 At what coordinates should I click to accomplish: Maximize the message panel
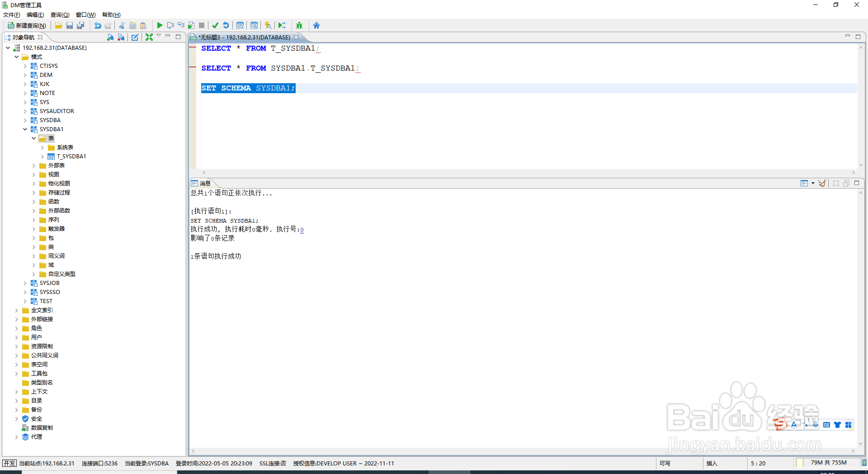(857, 183)
